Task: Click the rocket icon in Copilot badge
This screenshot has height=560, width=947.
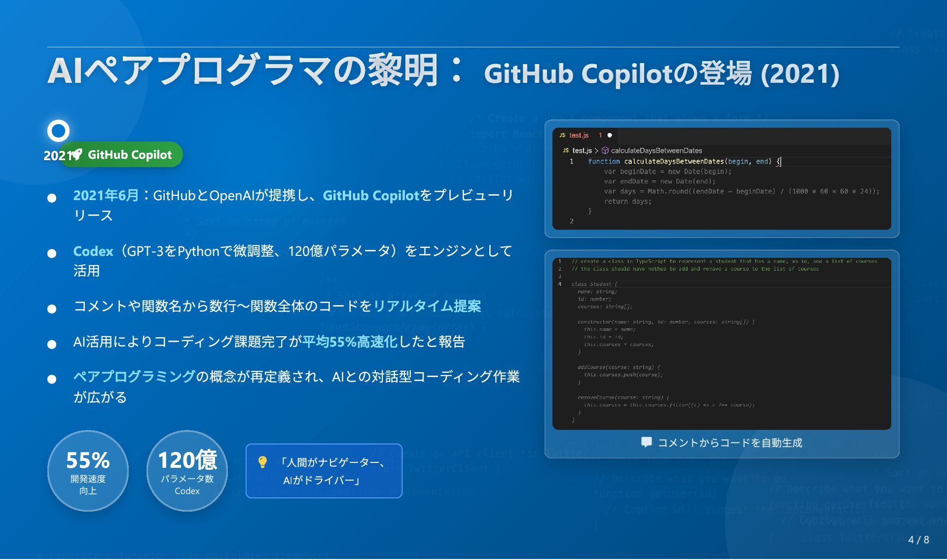Action: [x=77, y=155]
